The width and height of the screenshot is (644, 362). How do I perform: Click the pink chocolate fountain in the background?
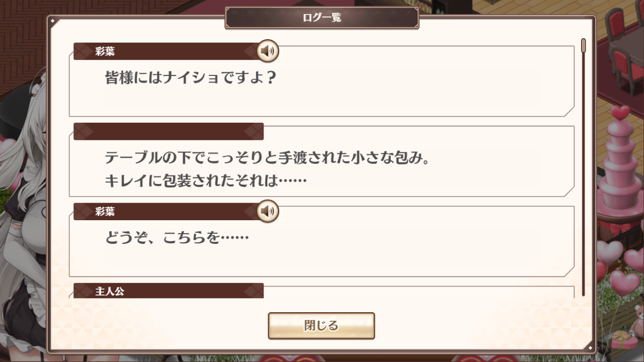[619, 166]
